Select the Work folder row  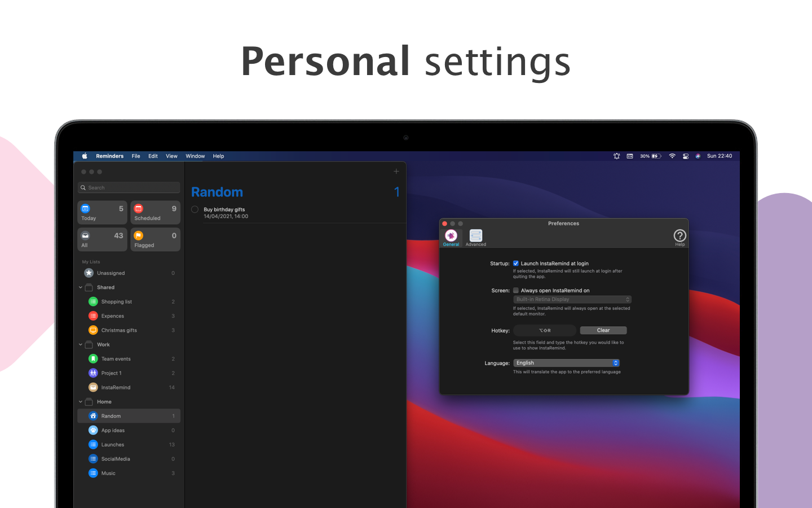(x=129, y=344)
